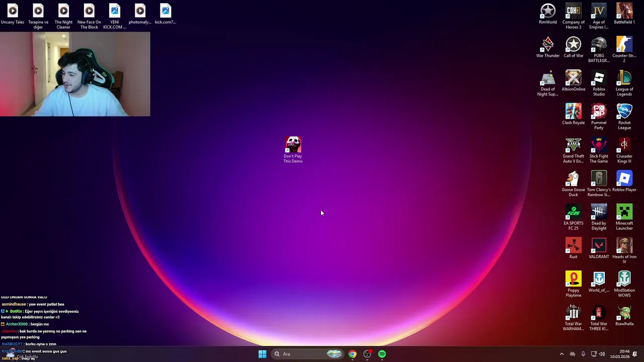The image size is (644, 362).
Task: Open the YENİ KİCK.COM image file
Action: point(115,16)
